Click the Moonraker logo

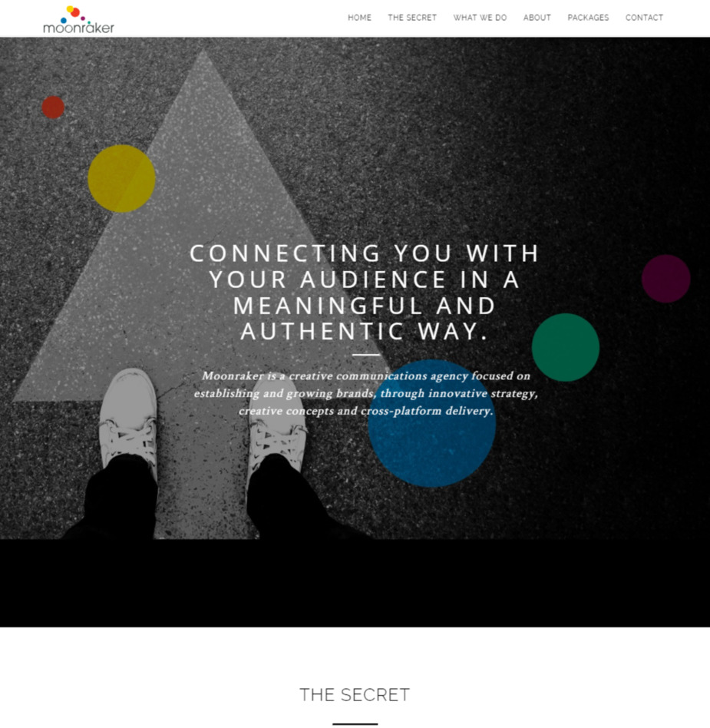(78, 19)
